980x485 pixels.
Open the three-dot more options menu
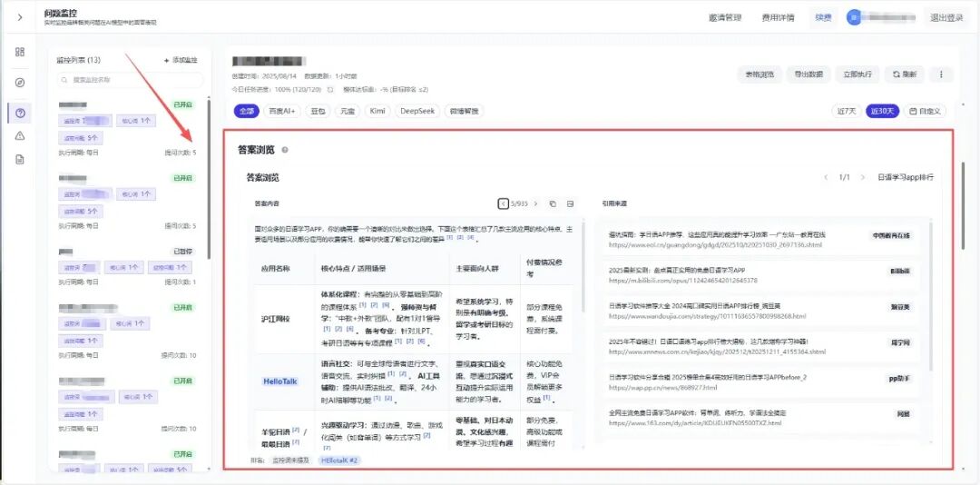point(941,74)
